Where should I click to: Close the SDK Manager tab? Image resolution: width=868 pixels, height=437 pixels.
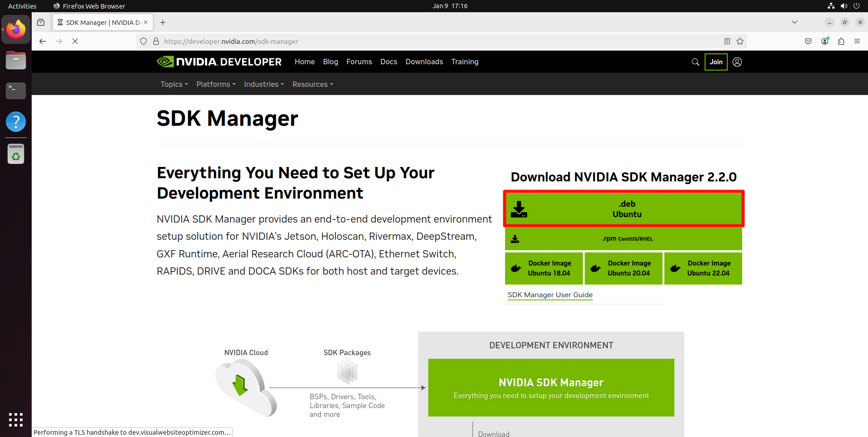coord(146,22)
